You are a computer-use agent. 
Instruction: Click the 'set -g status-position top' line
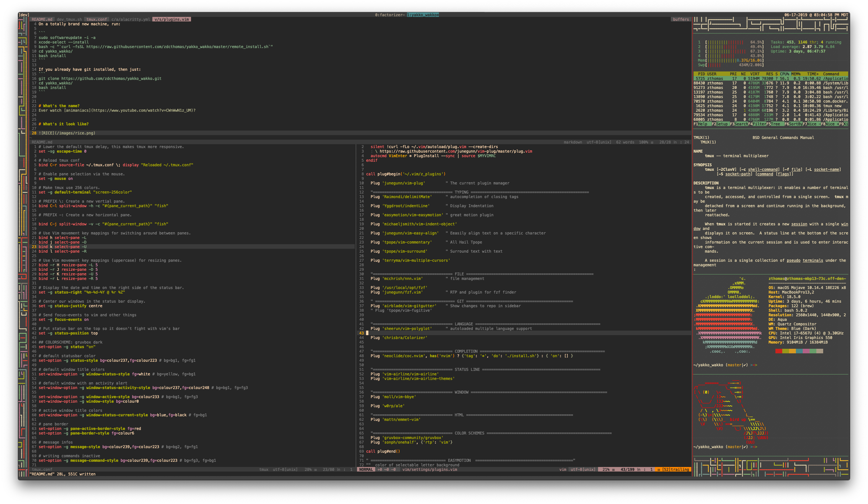coord(68,333)
